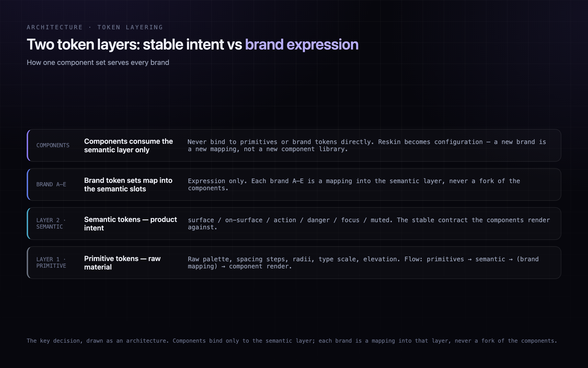Screen dimensions: 588x368
Task: Click 'Brand token sets map into the semantic slots'
Action: click(x=128, y=185)
